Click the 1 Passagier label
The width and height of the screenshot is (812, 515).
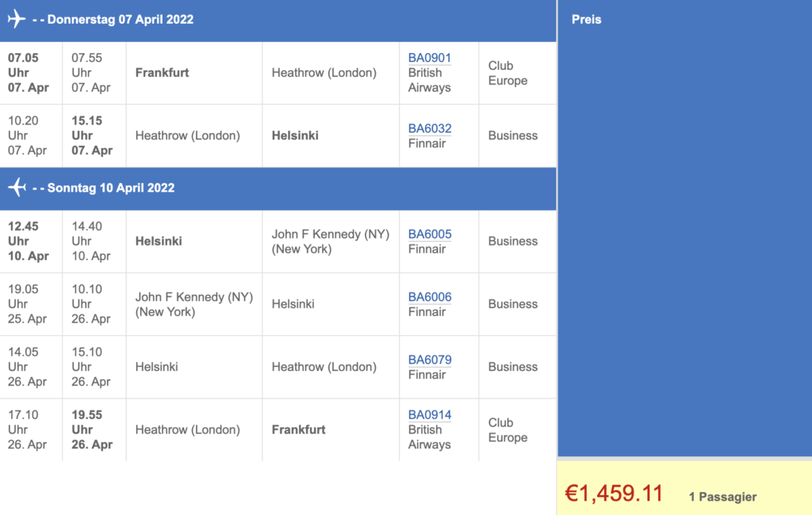[722, 497]
